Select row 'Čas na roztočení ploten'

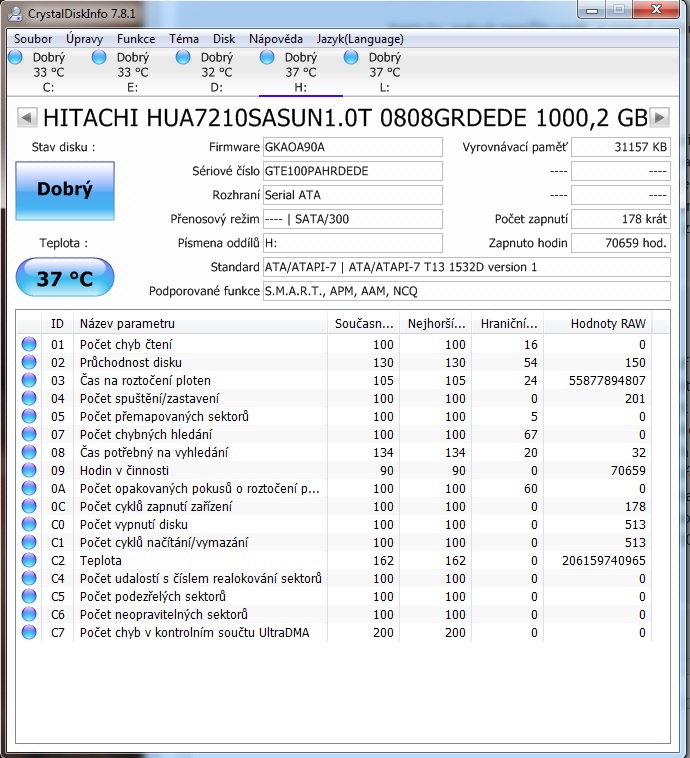pyautogui.click(x=335, y=380)
